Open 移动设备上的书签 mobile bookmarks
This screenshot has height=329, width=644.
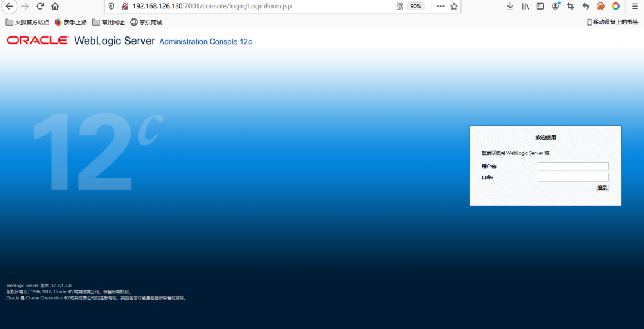[x=612, y=22]
